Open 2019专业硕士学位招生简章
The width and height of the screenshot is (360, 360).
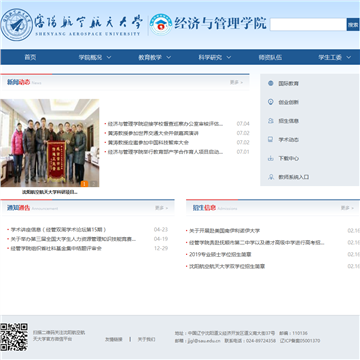point(220,254)
